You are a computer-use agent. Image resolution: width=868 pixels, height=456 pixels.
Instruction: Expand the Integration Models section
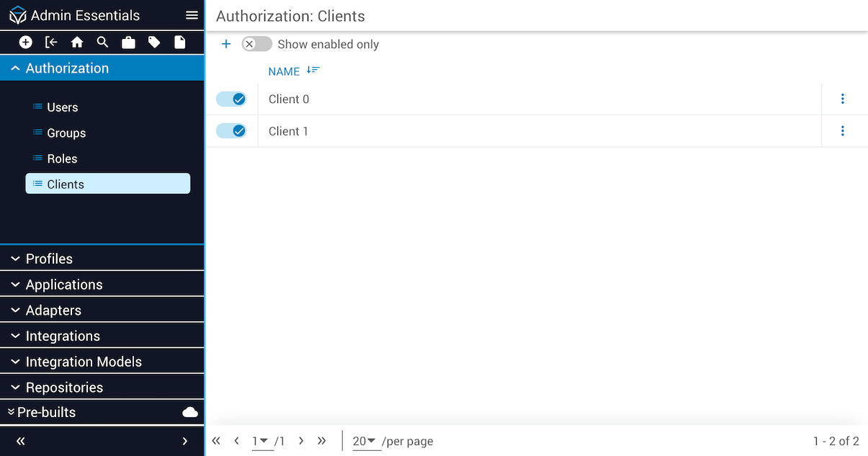pos(84,362)
